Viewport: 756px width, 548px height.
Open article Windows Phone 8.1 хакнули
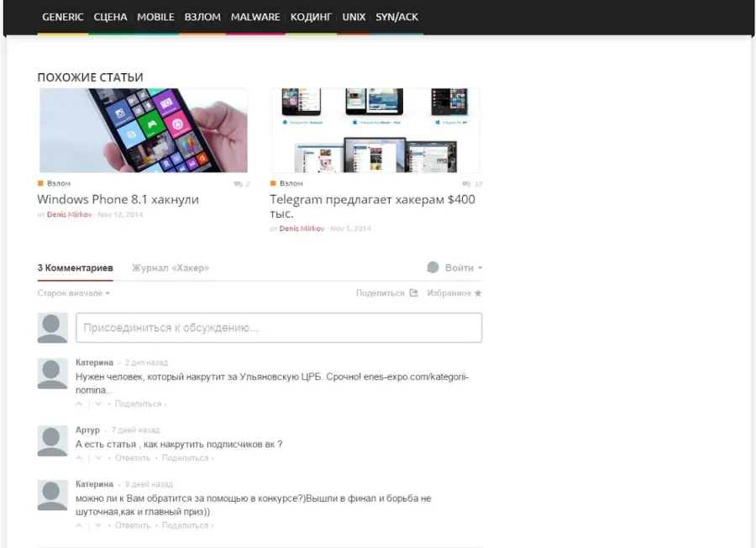(x=118, y=200)
